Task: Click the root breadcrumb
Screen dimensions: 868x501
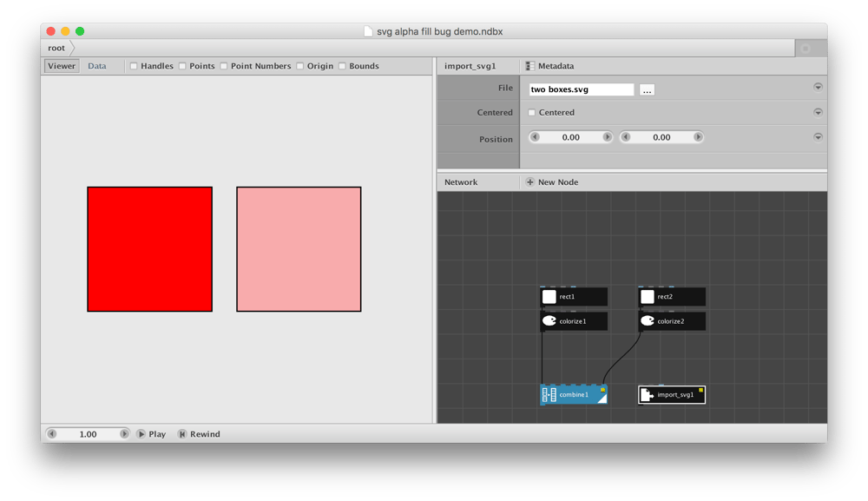Action: 56,48
